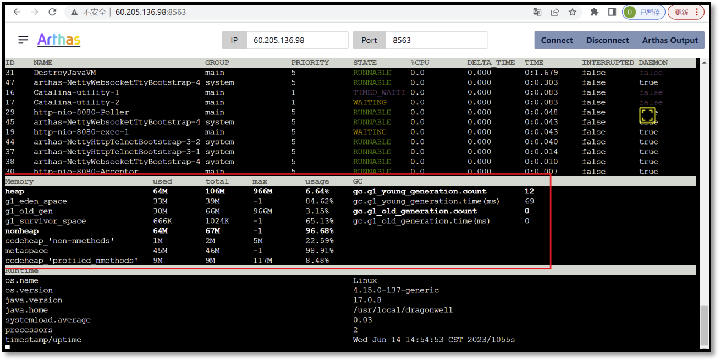This screenshot has height=361, width=721.
Task: Reload the page with the refresh icon
Action: (52, 12)
